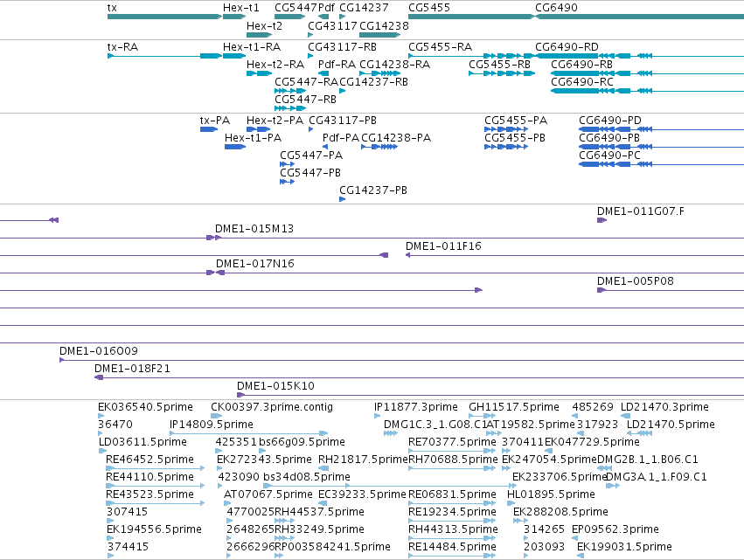The image size is (744, 560).
Task: Click the HL01895.5prime EST label
Action: [x=552, y=494]
